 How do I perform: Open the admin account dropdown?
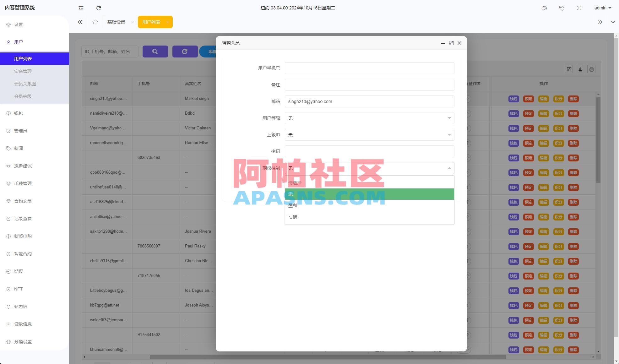coord(602,8)
